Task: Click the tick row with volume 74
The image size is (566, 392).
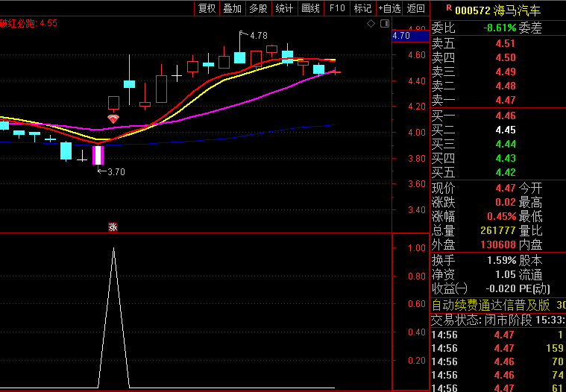Action: pyautogui.click(x=498, y=375)
